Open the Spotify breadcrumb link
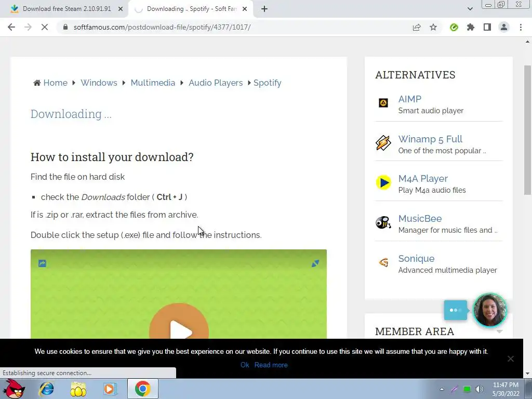The image size is (532, 399). click(268, 83)
